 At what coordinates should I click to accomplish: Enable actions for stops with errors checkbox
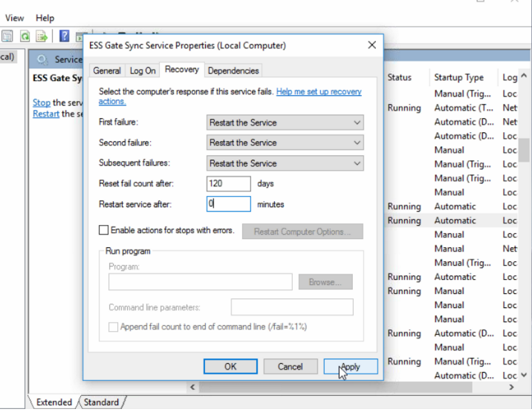[103, 230]
